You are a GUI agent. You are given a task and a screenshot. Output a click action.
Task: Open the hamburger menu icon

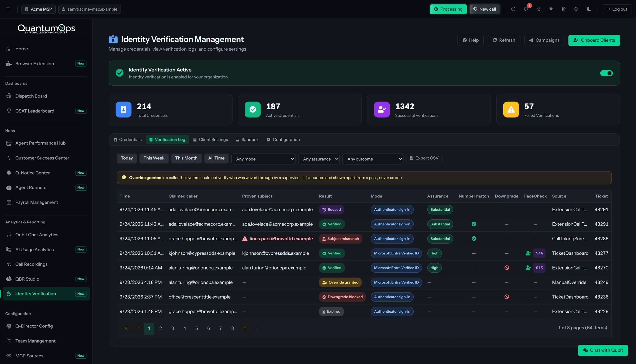pyautogui.click(x=8, y=9)
